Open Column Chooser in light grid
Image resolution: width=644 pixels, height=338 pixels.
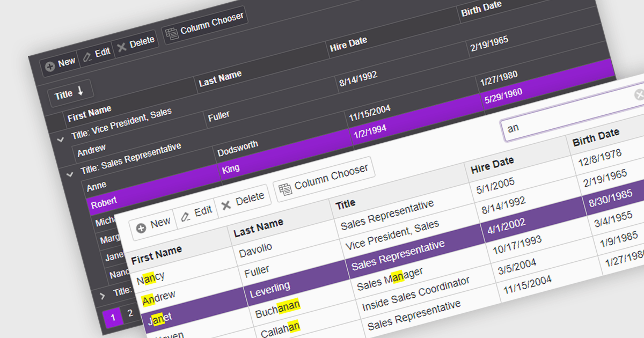click(x=324, y=178)
